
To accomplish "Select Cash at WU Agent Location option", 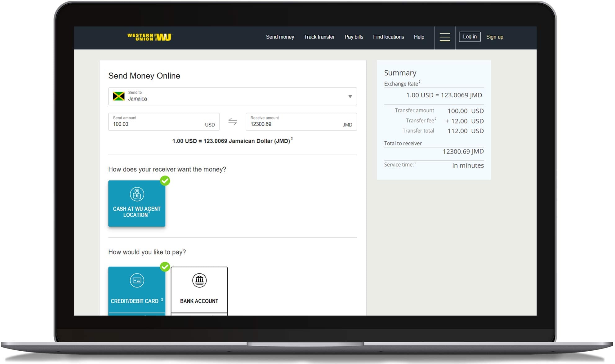I will point(137,211).
